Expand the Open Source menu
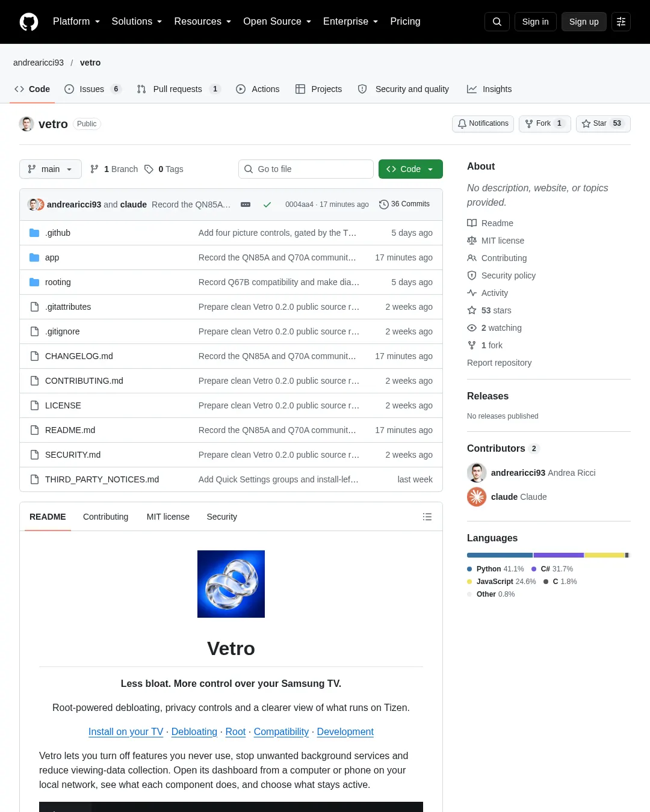650x812 pixels. click(277, 22)
